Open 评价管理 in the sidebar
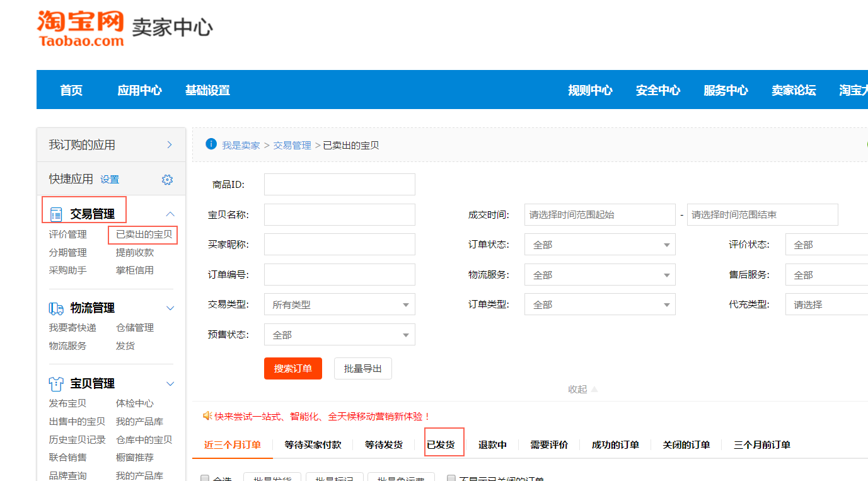This screenshot has width=868, height=481. [x=68, y=235]
